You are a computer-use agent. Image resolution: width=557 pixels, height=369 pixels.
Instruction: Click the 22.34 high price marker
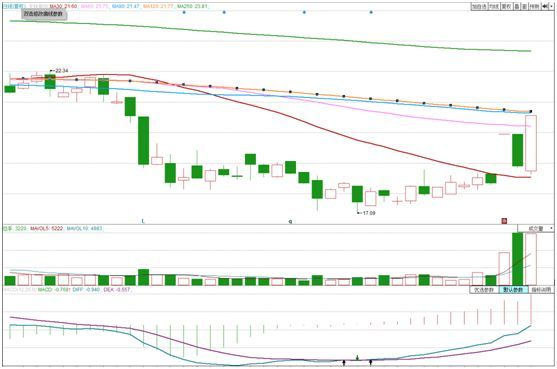(60, 71)
